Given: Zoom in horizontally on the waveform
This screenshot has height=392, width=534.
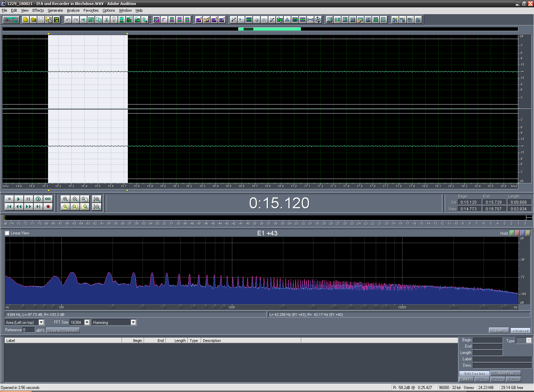Looking at the screenshot, I should pos(65,199).
